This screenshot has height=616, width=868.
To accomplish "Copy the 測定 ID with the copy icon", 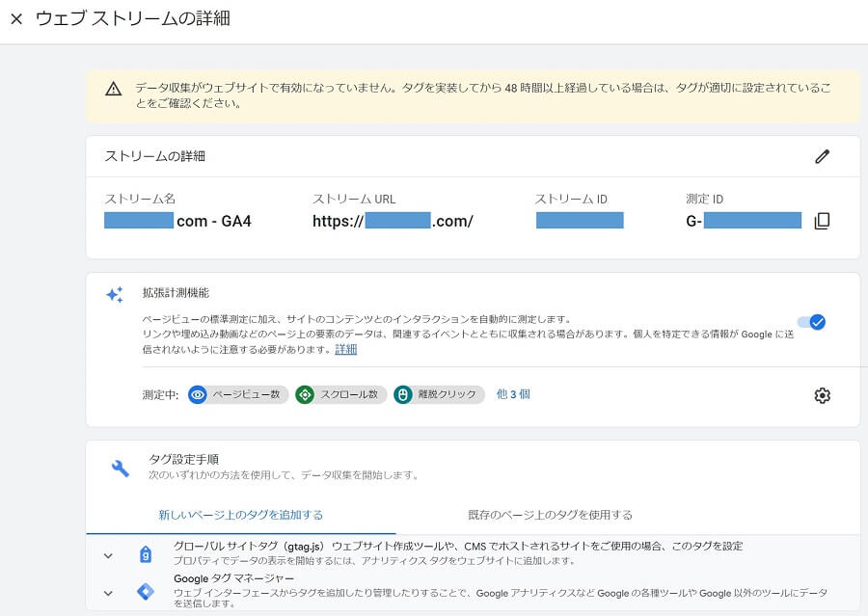I will [x=822, y=221].
